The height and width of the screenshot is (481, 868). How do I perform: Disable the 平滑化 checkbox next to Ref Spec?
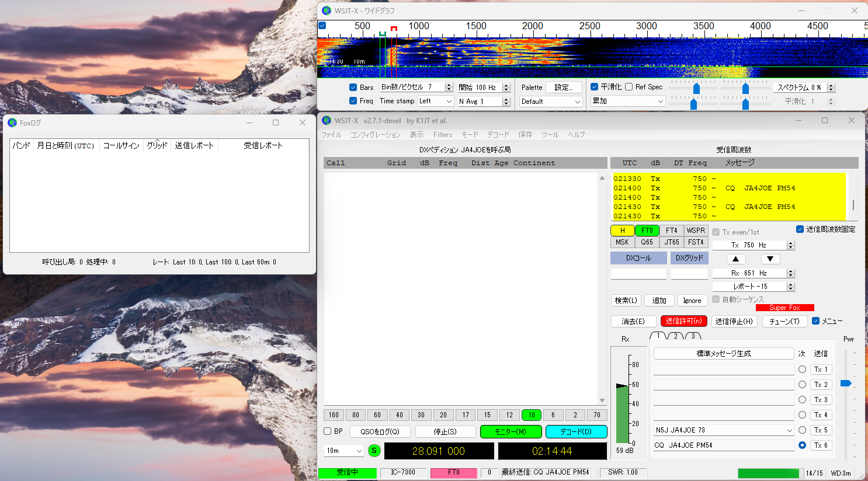(x=594, y=87)
